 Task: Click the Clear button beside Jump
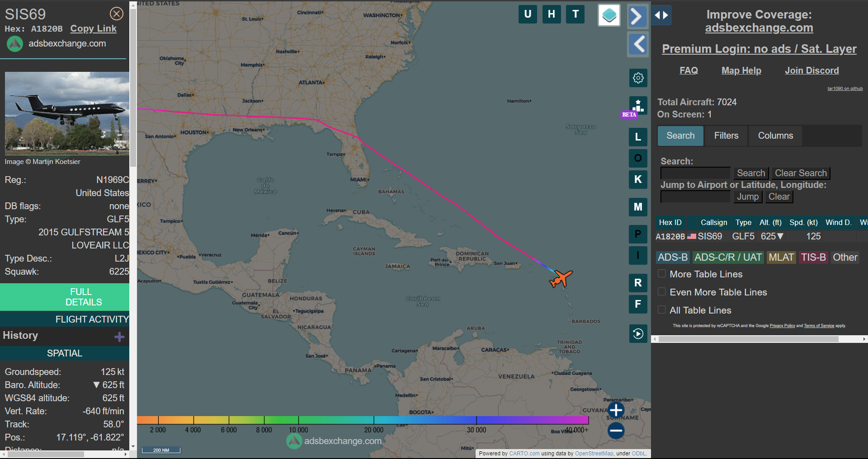point(779,197)
